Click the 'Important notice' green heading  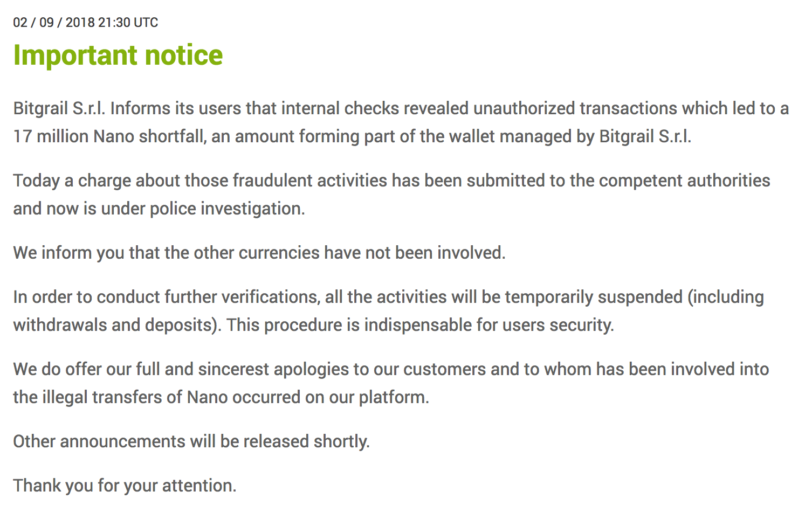click(118, 56)
